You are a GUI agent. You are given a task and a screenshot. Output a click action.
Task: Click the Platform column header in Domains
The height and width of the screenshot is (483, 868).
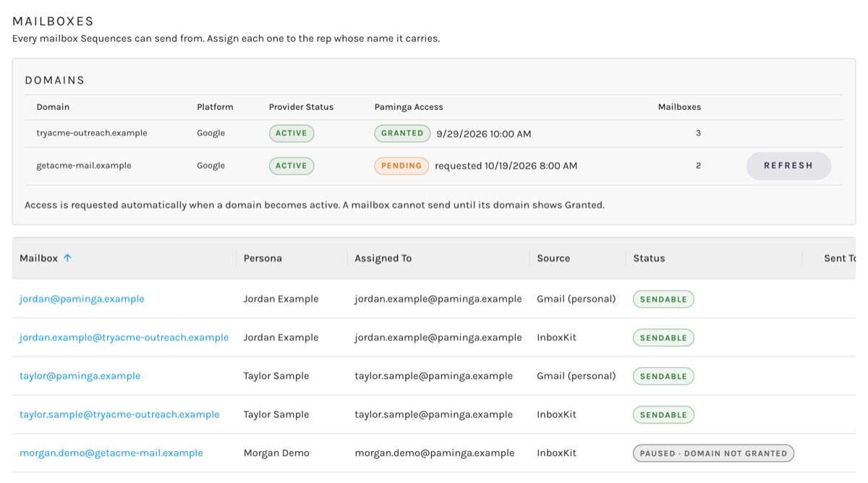point(215,107)
